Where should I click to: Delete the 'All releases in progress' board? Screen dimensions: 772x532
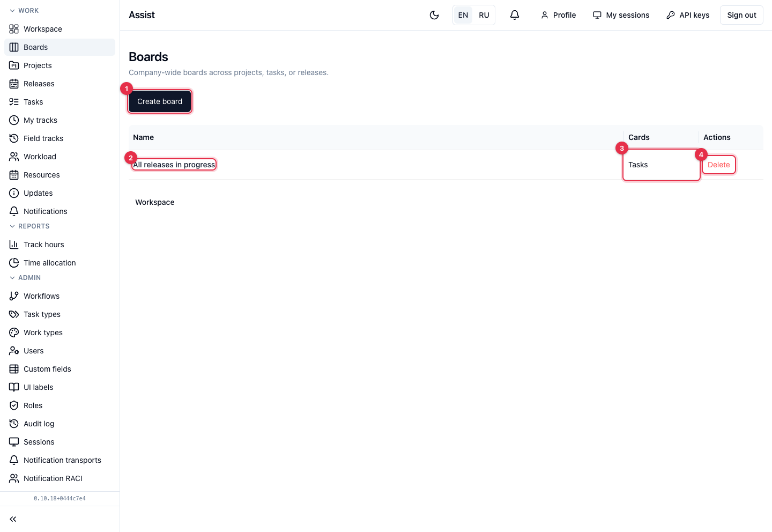[719, 165]
